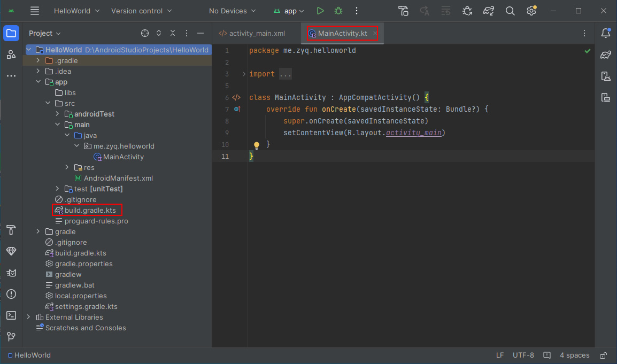Open the Project view dropdown
The height and width of the screenshot is (364, 617).
point(45,33)
